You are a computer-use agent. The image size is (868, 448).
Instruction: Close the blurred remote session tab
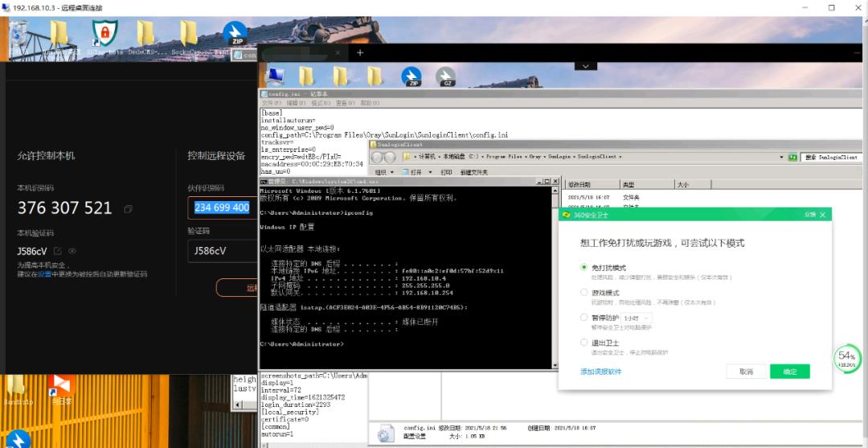(338, 52)
